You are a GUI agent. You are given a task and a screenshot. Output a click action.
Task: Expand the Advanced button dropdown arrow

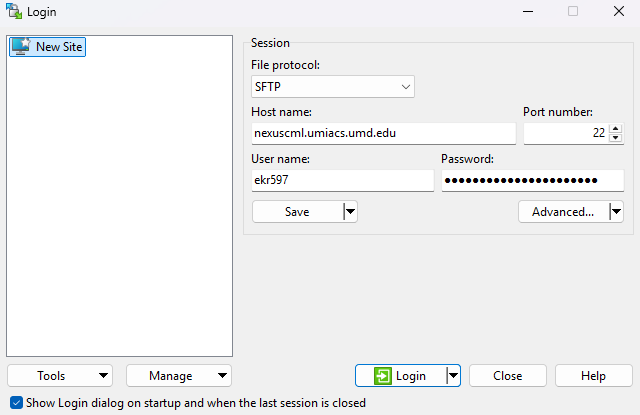(616, 211)
